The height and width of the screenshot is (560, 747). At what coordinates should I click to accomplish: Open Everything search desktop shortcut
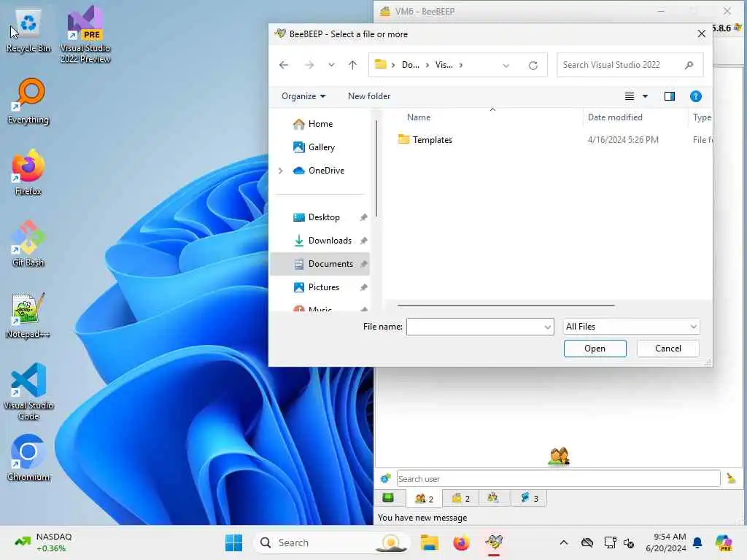tap(28, 101)
